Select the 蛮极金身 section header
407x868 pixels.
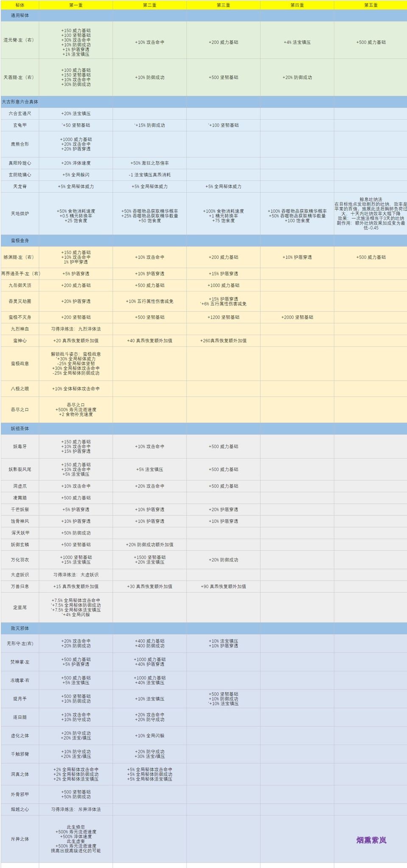[20, 241]
